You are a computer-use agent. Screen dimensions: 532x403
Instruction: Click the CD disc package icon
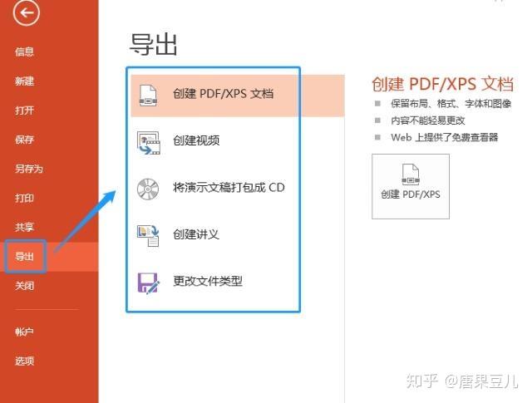pos(148,189)
